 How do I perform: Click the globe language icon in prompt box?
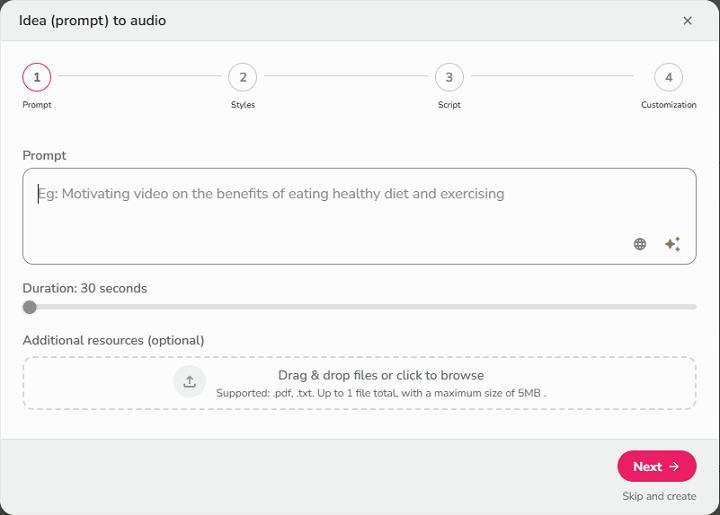pyautogui.click(x=640, y=244)
